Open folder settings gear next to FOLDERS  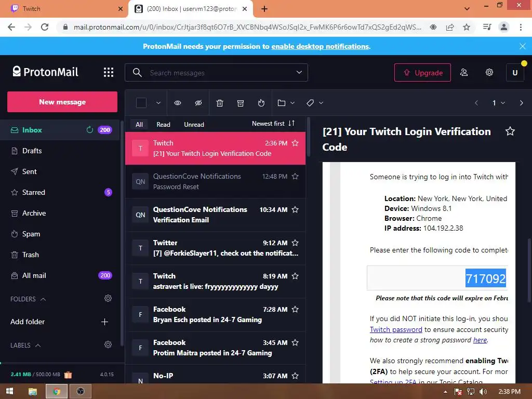tap(108, 298)
